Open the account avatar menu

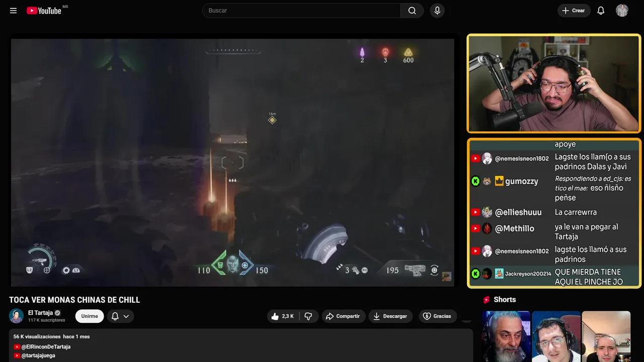pos(622,11)
